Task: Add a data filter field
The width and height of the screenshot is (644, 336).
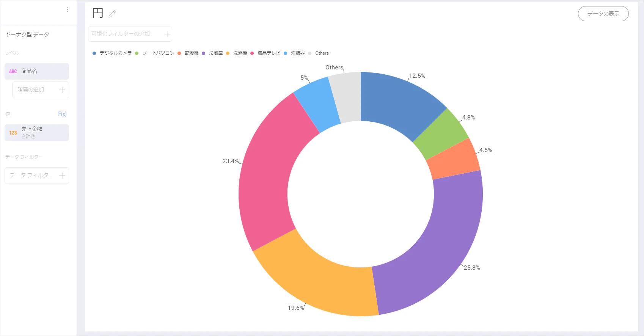Action: 37,176
